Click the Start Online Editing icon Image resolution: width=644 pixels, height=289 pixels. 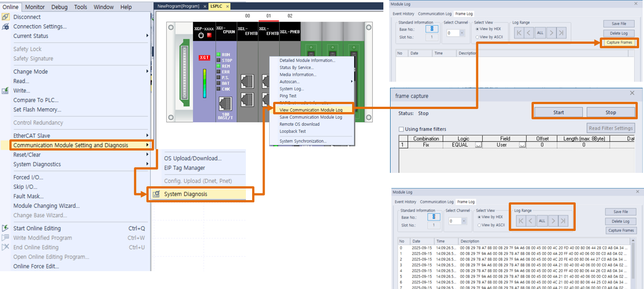tap(5, 228)
